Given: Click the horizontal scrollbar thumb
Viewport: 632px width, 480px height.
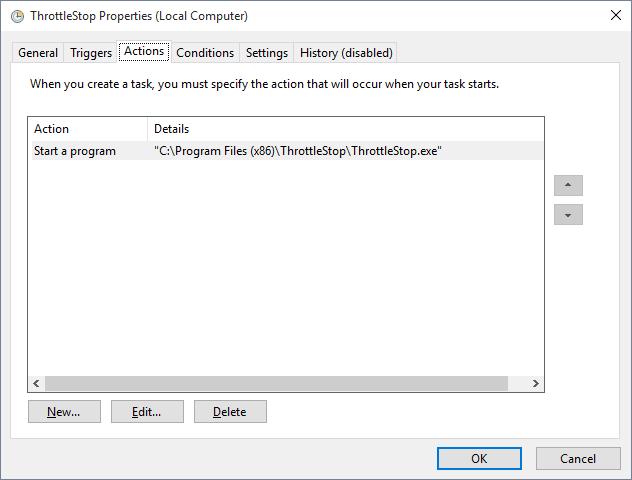Looking at the screenshot, I should [x=276, y=383].
